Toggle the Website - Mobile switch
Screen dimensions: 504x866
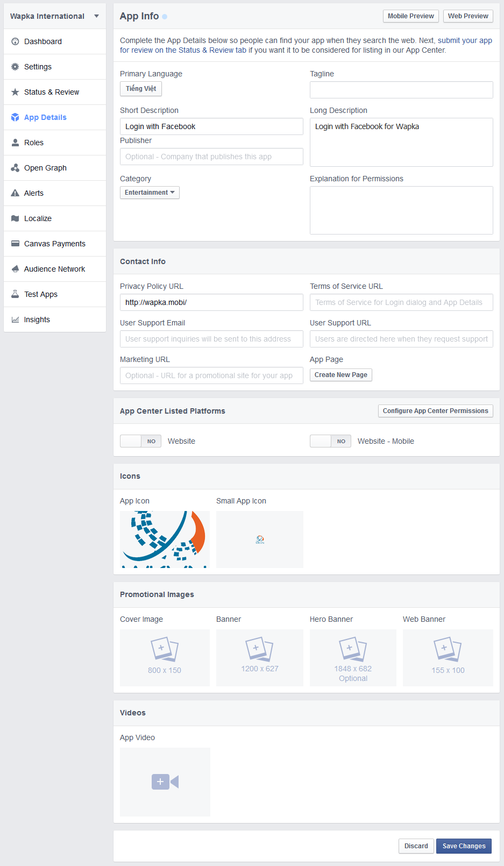[330, 441]
